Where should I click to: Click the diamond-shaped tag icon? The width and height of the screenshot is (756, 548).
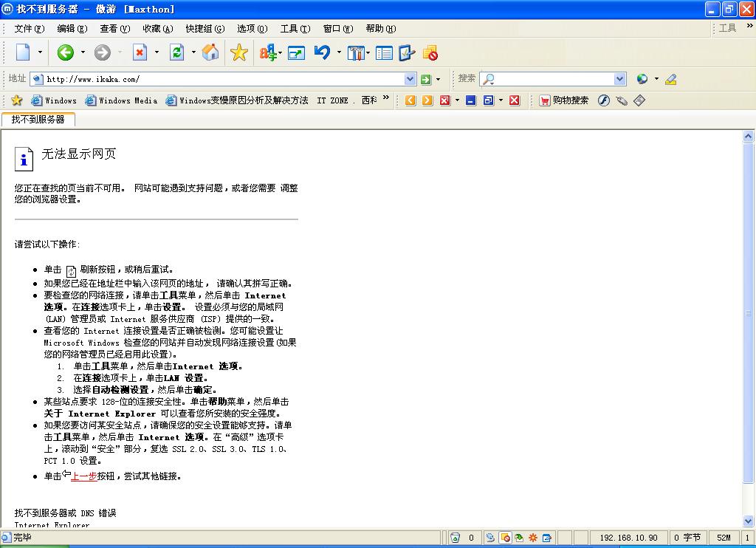[x=639, y=100]
